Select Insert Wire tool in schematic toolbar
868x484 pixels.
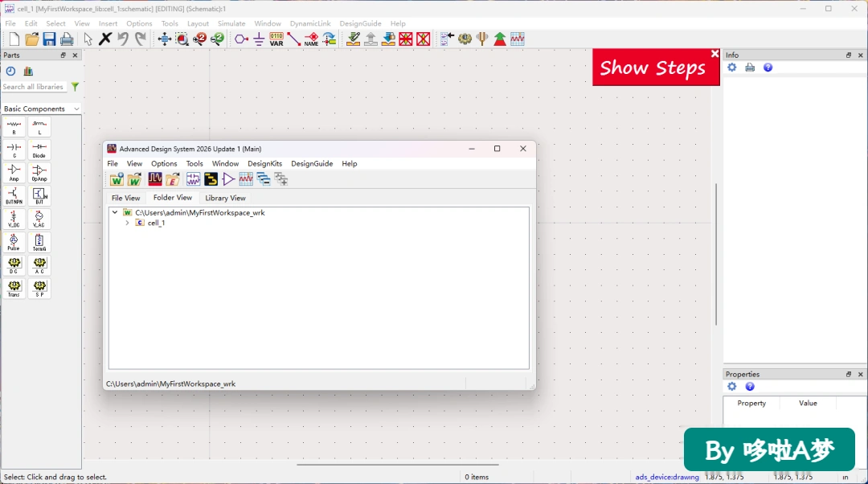coord(294,39)
